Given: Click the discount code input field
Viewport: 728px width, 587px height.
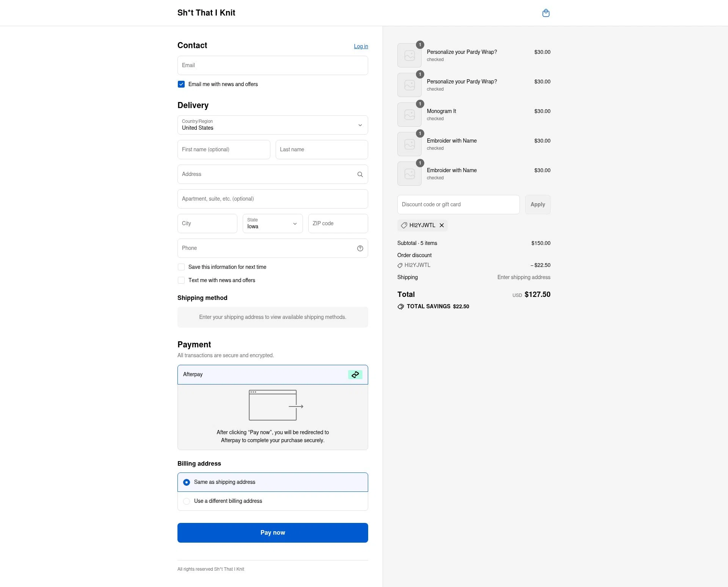Looking at the screenshot, I should pyautogui.click(x=458, y=204).
